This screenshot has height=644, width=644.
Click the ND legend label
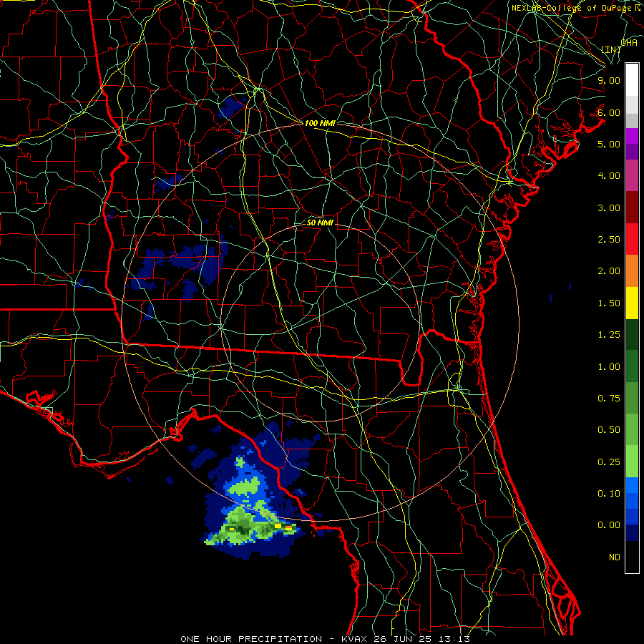coord(615,557)
